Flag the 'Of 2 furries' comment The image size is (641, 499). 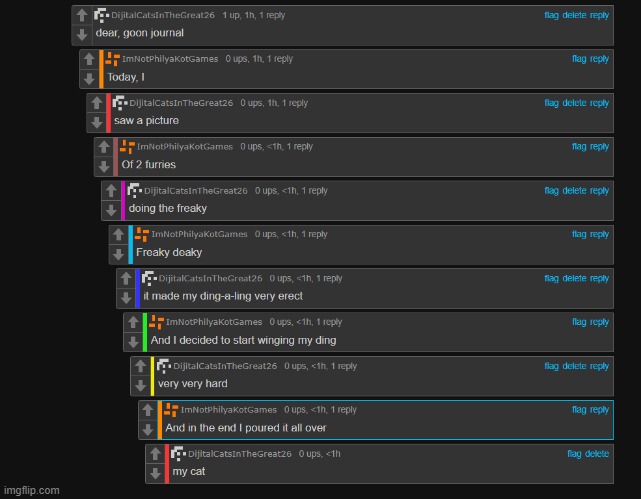579,146
